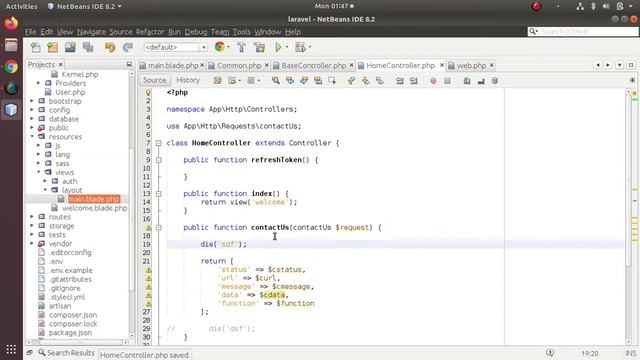
Task: Click the Clean and Build icon
Action: pos(259,47)
